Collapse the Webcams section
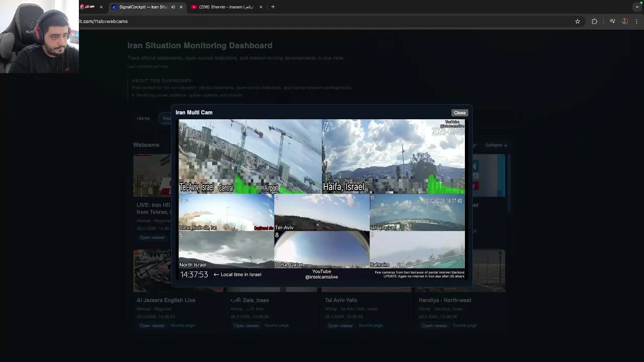Screen dimensions: 644x362 (497, 145)
